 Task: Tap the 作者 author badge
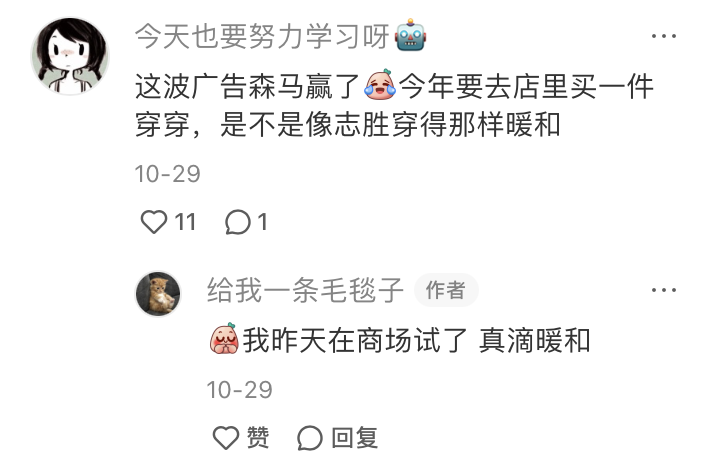click(x=446, y=290)
